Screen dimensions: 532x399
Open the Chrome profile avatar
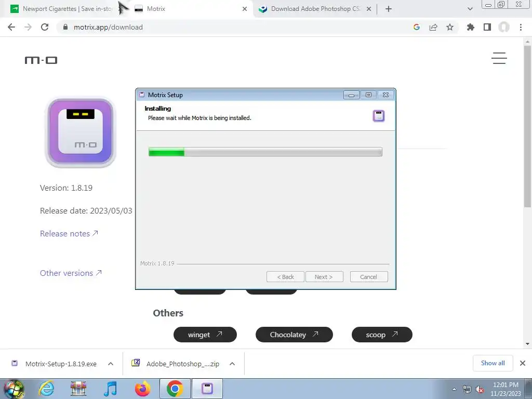pyautogui.click(x=504, y=27)
